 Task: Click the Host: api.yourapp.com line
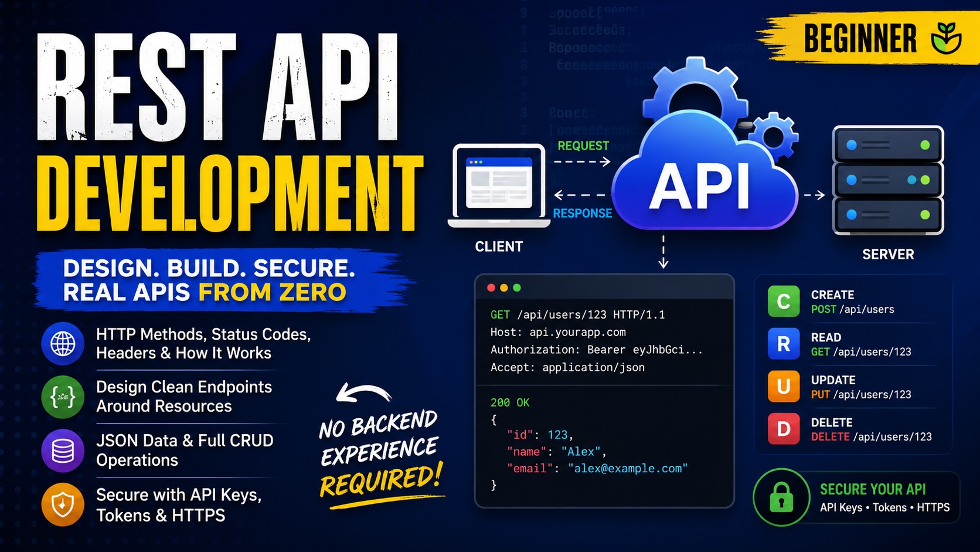pos(558,332)
